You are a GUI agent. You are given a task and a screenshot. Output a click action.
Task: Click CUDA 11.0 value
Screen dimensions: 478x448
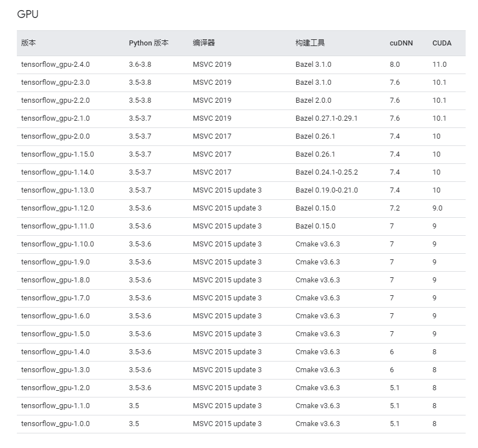[x=440, y=65]
